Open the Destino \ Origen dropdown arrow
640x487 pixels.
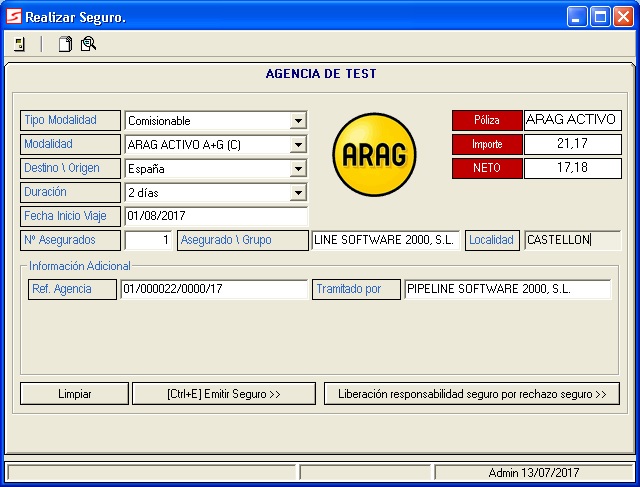coord(298,169)
